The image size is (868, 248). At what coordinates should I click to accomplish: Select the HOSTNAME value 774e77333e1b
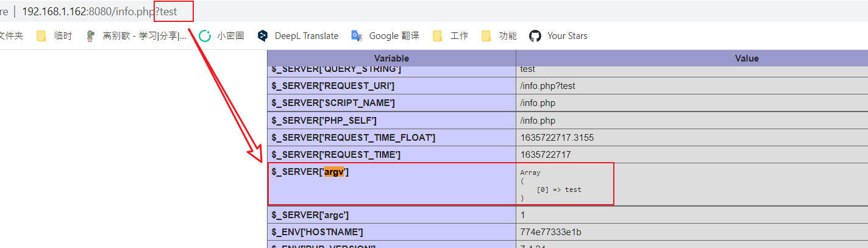point(547,232)
